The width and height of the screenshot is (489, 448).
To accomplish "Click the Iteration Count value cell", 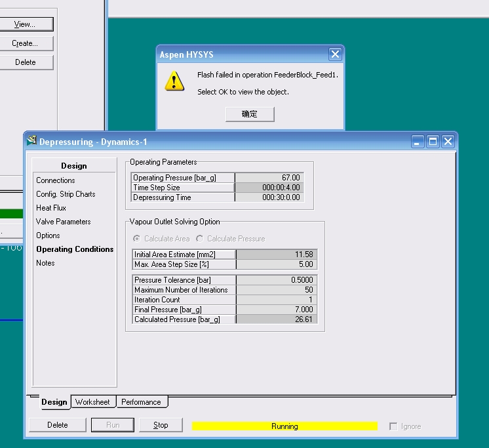I will pos(277,300).
